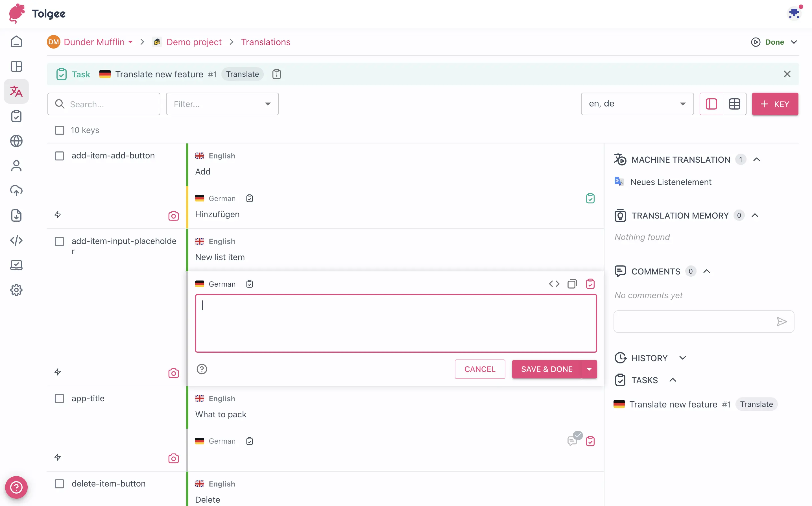Open the en, de language selector dropdown
The height and width of the screenshot is (506, 812).
tap(637, 104)
